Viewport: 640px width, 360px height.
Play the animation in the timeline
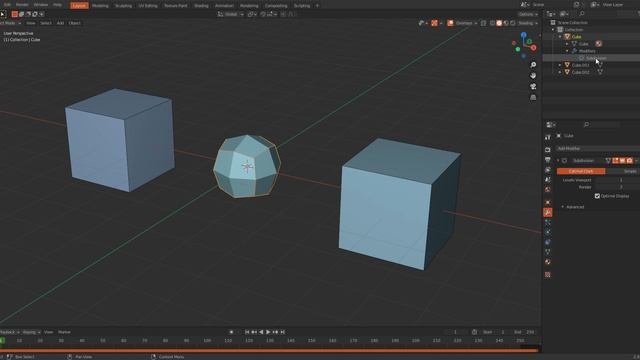(268, 332)
